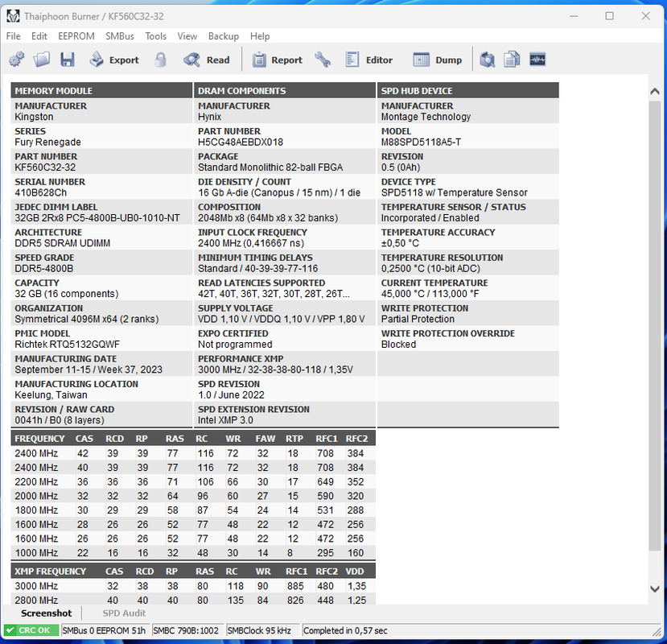Open the Report view
The image size is (667, 644).
pyautogui.click(x=278, y=60)
